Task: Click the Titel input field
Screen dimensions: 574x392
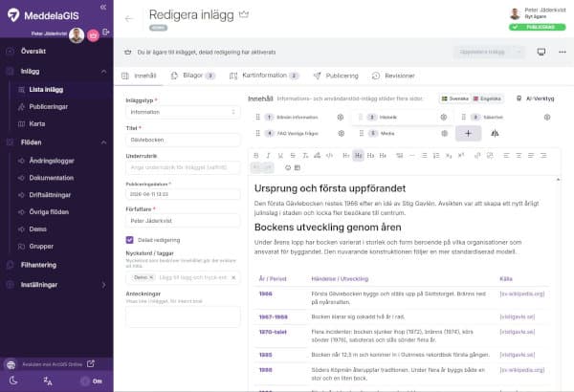Action: coord(183,140)
